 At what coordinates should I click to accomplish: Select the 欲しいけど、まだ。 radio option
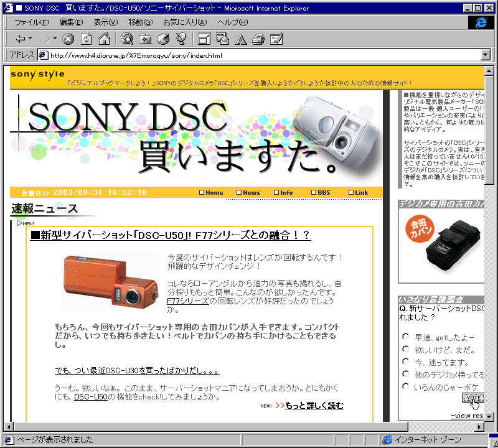point(406,349)
